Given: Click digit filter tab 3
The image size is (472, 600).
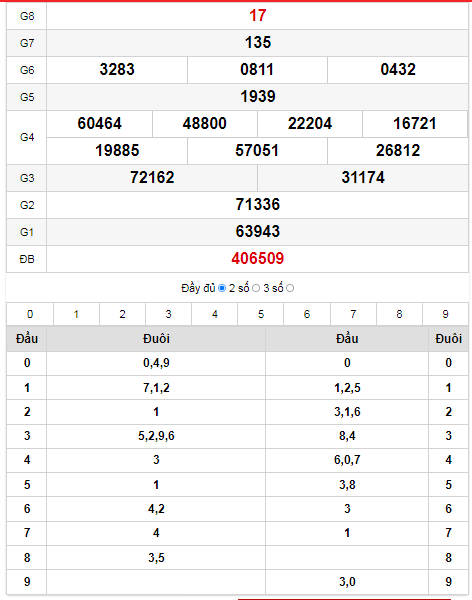Looking at the screenshot, I should pos(168,314).
